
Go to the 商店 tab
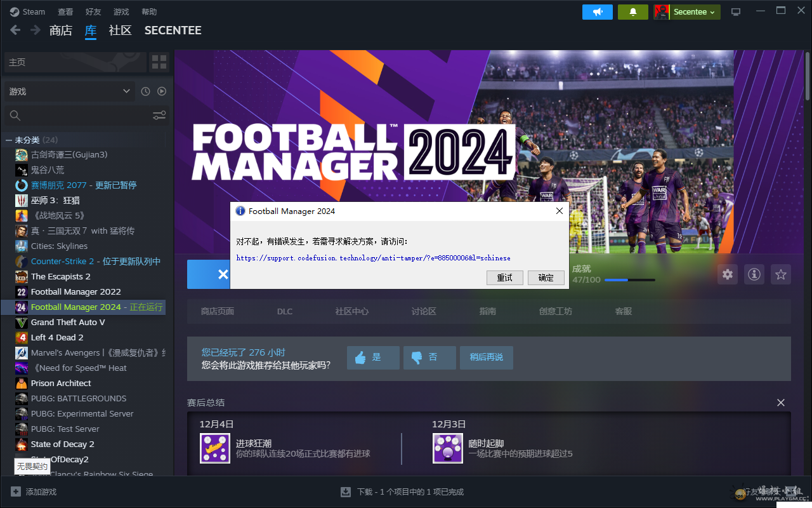pos(61,30)
